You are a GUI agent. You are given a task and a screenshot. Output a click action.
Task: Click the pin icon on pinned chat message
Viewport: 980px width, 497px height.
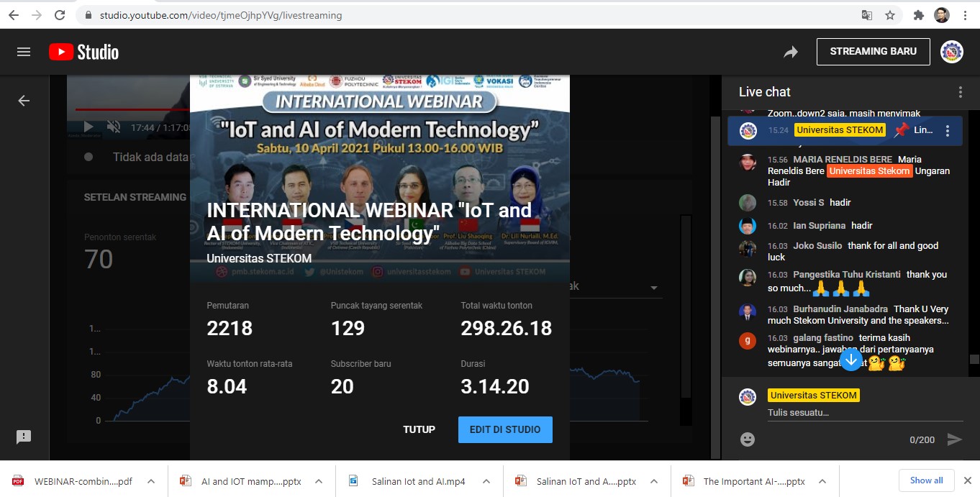[901, 130]
